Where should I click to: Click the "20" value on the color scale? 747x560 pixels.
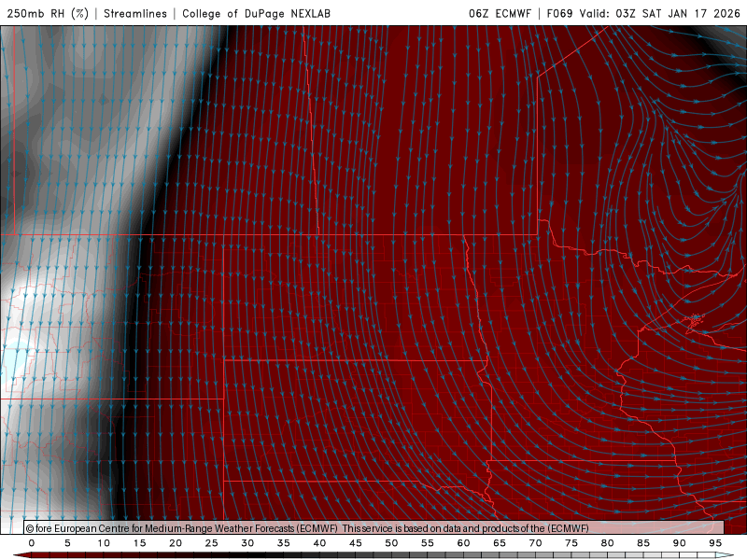[x=176, y=543]
